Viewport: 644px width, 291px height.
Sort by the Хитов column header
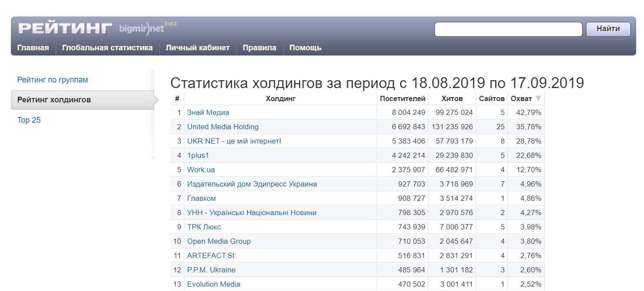[452, 98]
